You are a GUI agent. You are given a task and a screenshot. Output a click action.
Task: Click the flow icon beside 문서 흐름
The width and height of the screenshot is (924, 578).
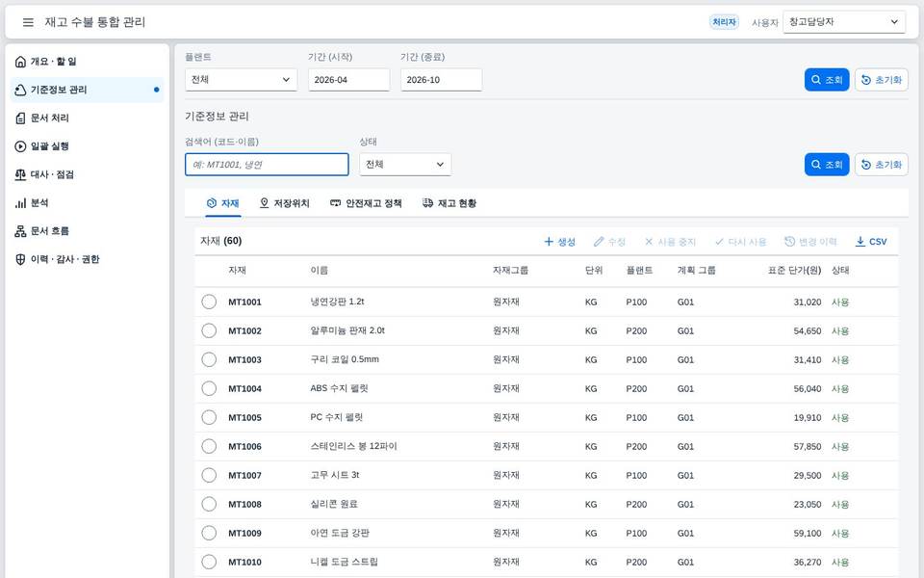point(20,231)
